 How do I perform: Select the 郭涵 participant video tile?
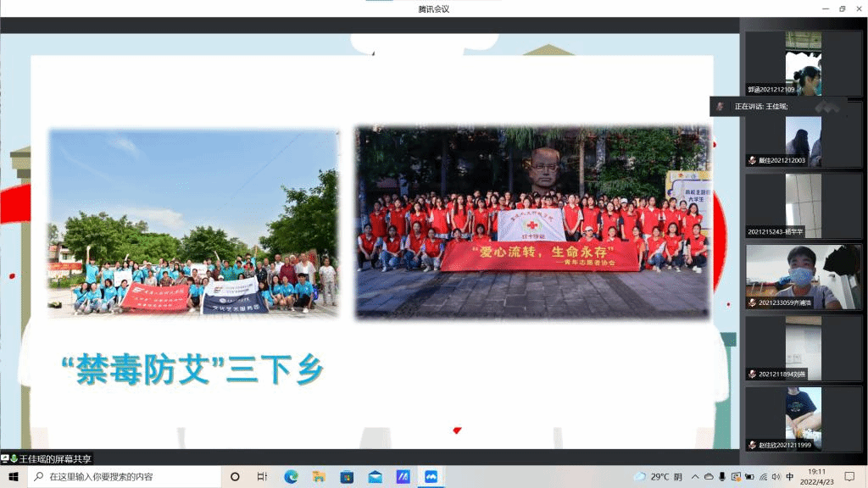(803, 64)
